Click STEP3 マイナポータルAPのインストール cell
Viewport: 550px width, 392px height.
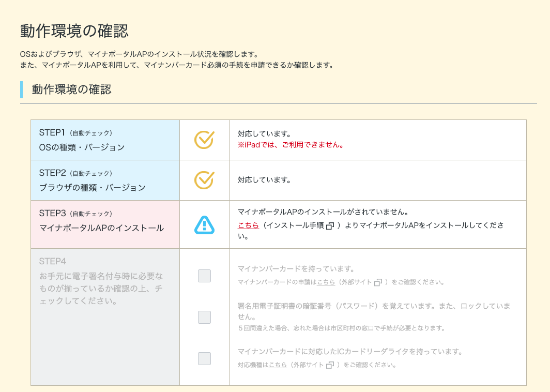click(105, 224)
